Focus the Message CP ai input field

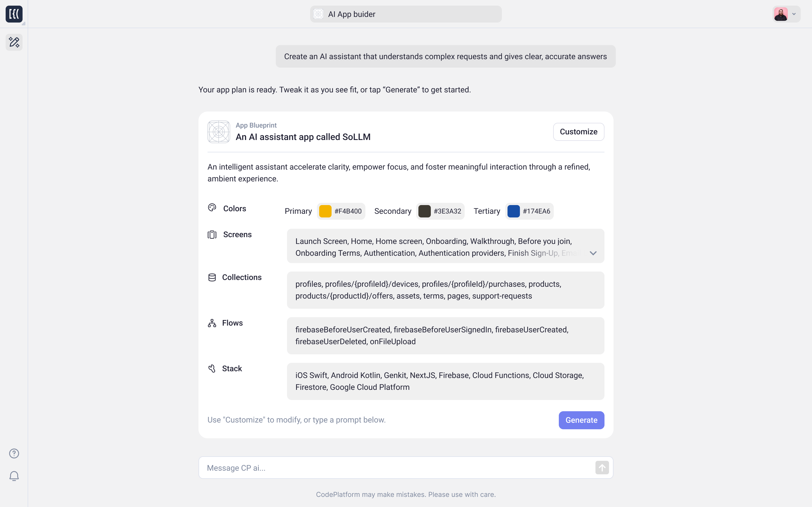pos(396,468)
